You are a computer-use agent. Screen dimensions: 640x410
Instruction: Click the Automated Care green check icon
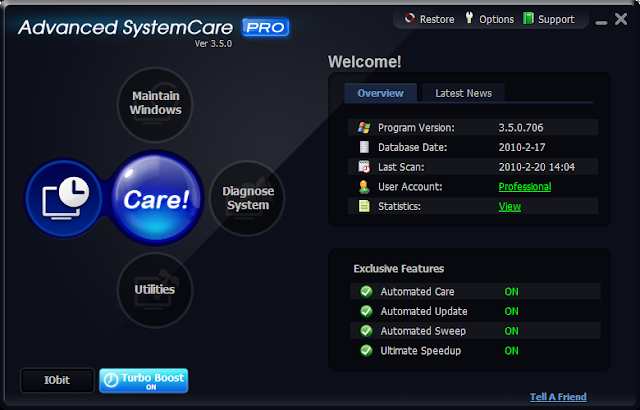click(366, 291)
